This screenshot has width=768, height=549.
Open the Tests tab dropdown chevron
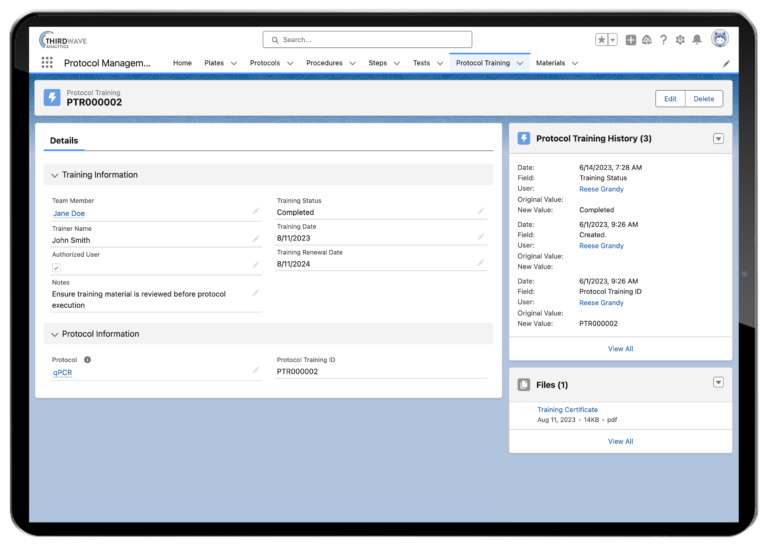click(440, 63)
